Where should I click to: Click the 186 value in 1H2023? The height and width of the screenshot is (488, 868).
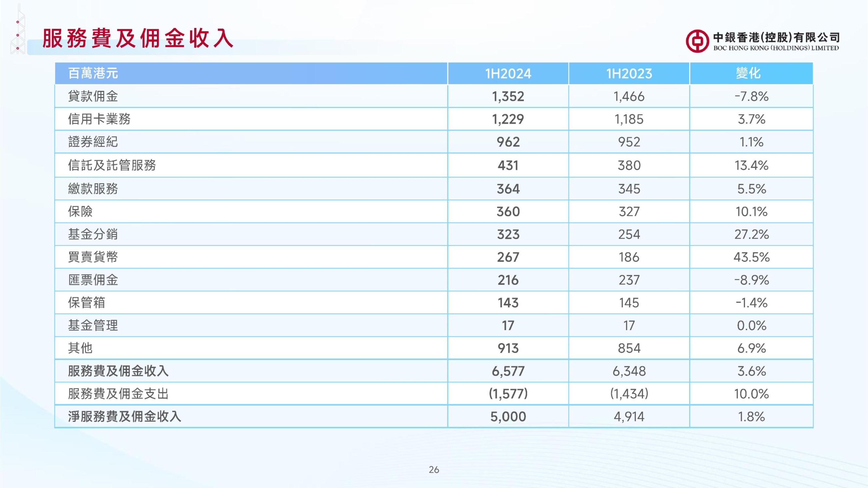[629, 257]
